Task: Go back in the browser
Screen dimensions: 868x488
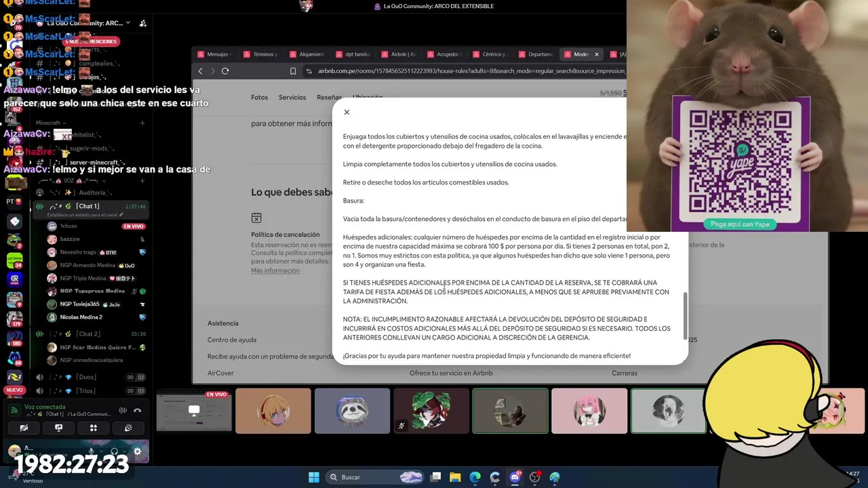Action: (200, 71)
